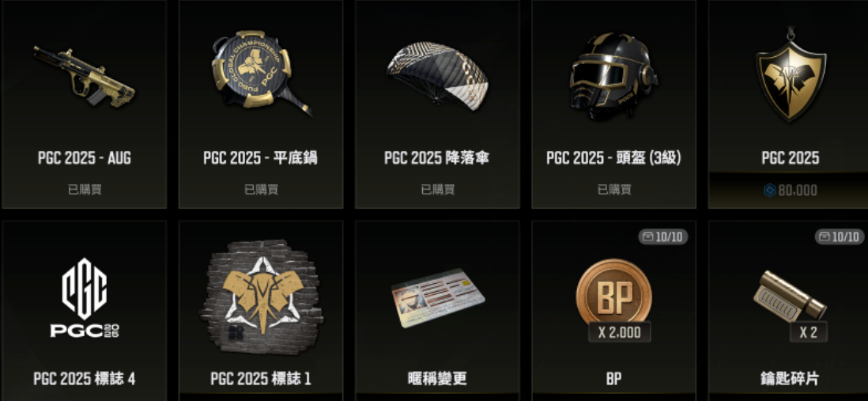Click 已購買 under the 降落傘 item

pyautogui.click(x=438, y=189)
